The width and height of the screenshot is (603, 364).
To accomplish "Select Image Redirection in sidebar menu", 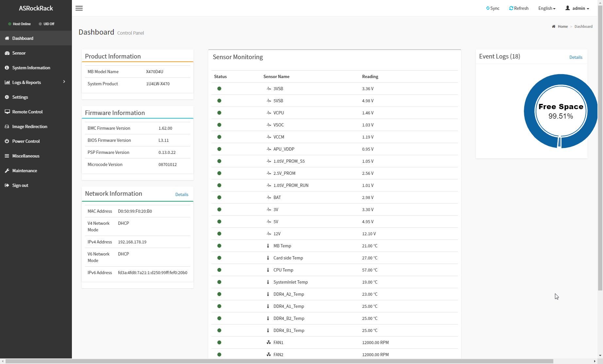I will [x=29, y=126].
